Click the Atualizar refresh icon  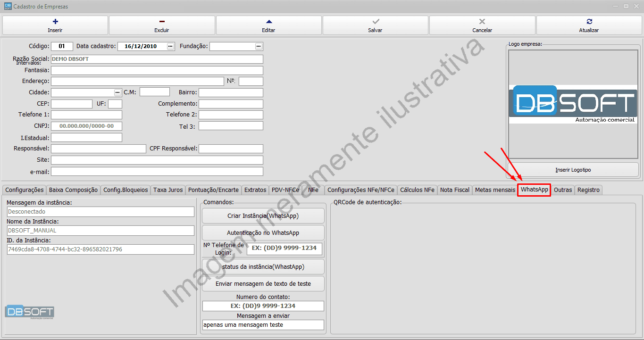point(589,22)
